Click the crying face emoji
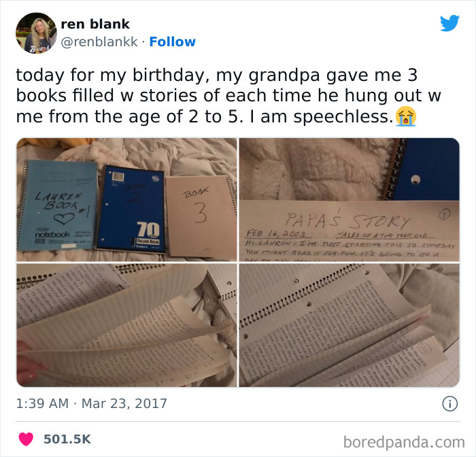Viewport: 476px width, 457px height. (x=405, y=116)
